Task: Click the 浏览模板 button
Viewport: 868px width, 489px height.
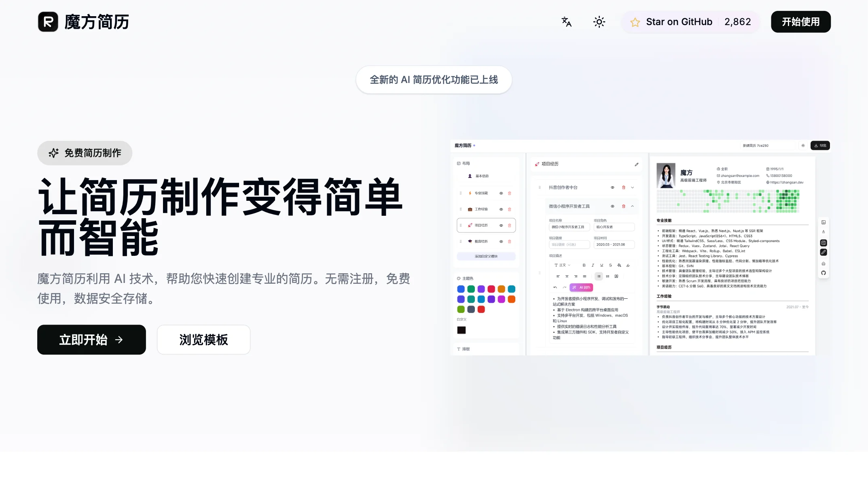Action: pos(203,340)
